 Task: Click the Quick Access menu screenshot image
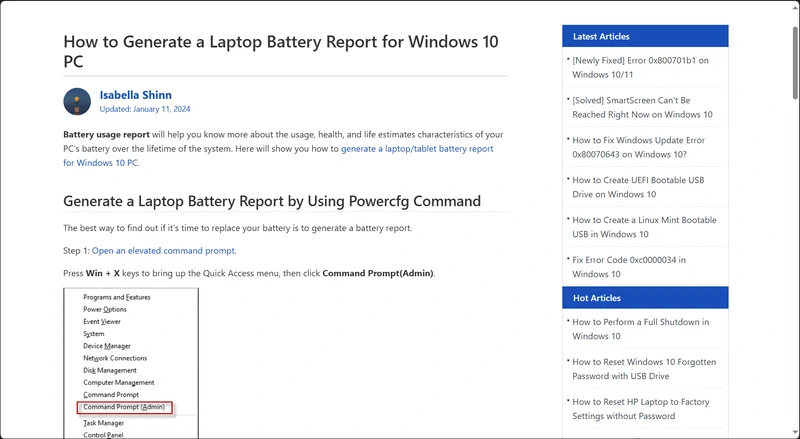click(131, 340)
